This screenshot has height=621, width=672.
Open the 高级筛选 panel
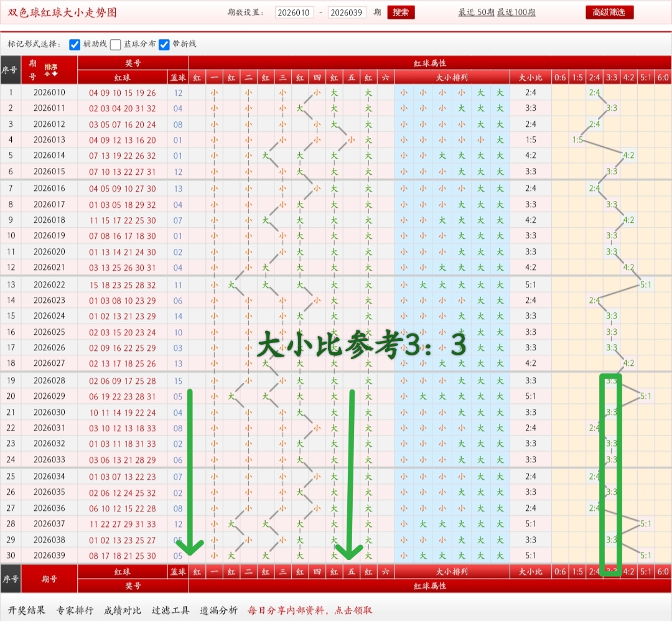[x=609, y=12]
